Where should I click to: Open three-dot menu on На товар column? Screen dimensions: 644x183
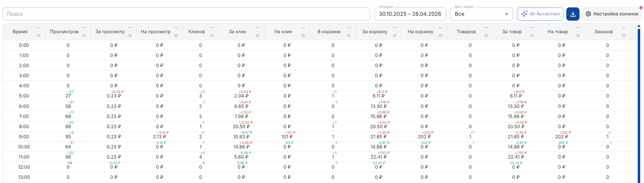577,28
